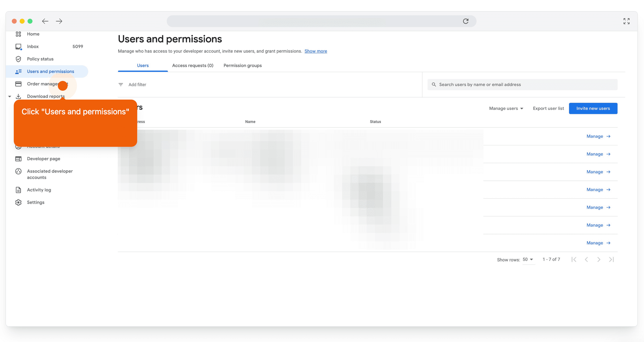
Task: Click the Home grid icon in sidebar
Action: coord(18,34)
